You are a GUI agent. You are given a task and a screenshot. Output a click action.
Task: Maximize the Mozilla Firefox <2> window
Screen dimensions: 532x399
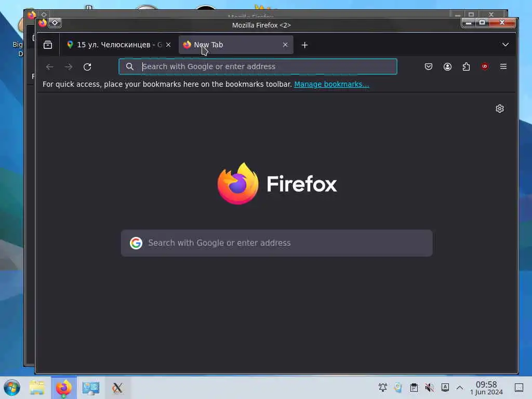point(482,23)
